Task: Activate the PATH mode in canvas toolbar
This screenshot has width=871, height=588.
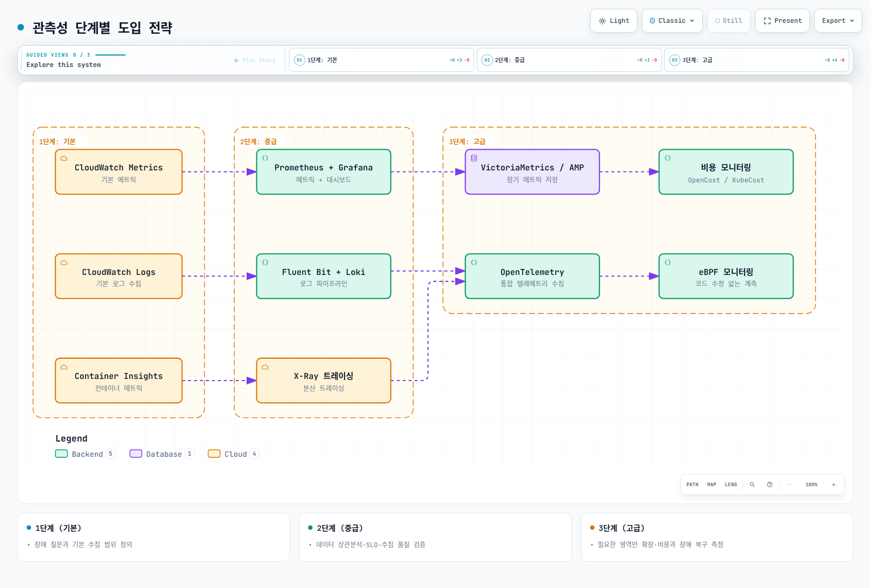Action: pyautogui.click(x=692, y=485)
